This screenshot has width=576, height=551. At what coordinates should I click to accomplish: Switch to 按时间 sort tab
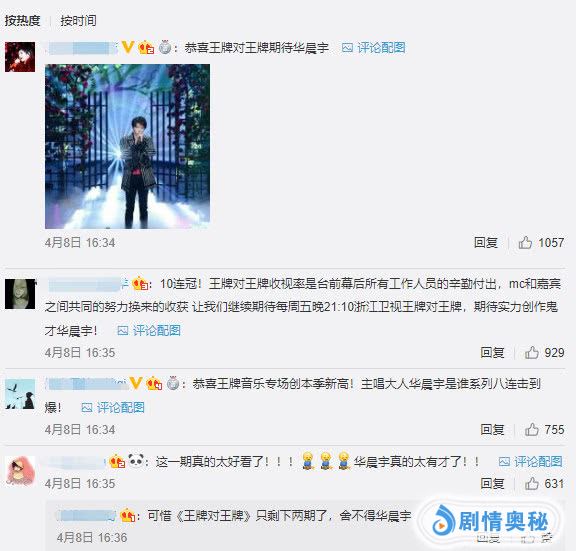pyautogui.click(x=79, y=20)
